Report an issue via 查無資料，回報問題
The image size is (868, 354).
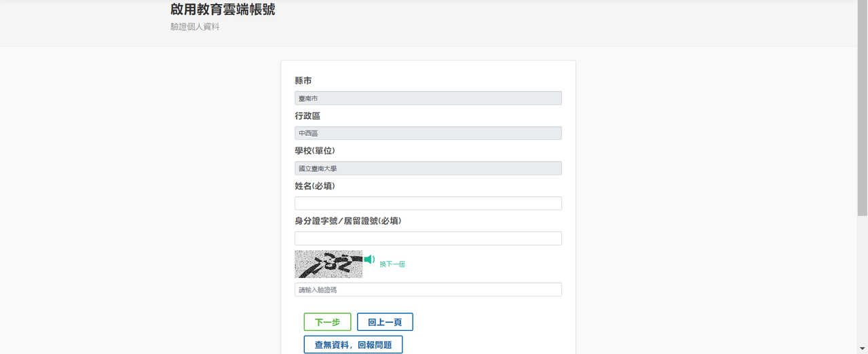click(x=353, y=344)
